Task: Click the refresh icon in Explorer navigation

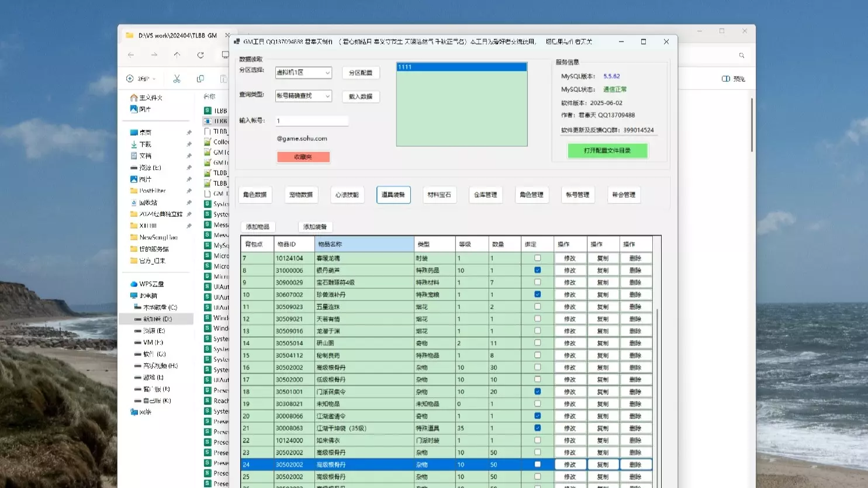Action: coord(200,55)
